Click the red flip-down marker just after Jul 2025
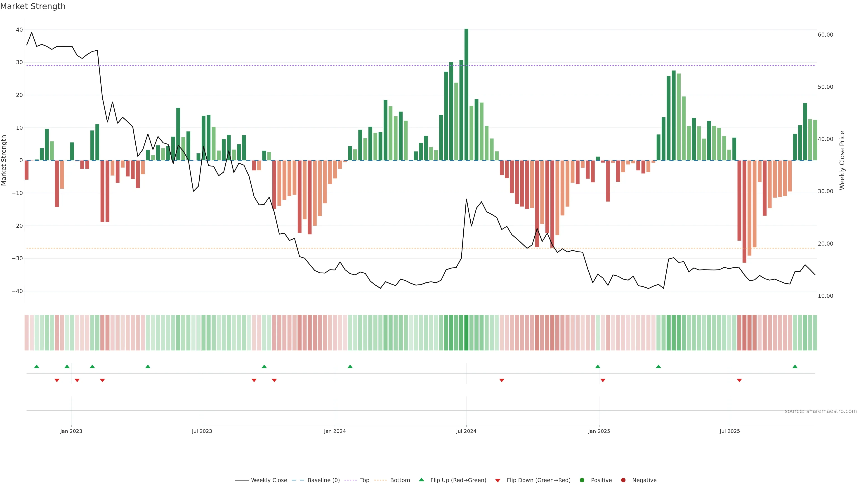The height and width of the screenshot is (488, 868). click(x=739, y=380)
